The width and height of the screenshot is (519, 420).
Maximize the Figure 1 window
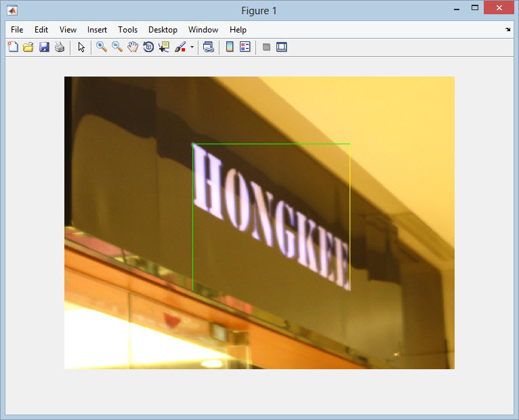(x=475, y=8)
